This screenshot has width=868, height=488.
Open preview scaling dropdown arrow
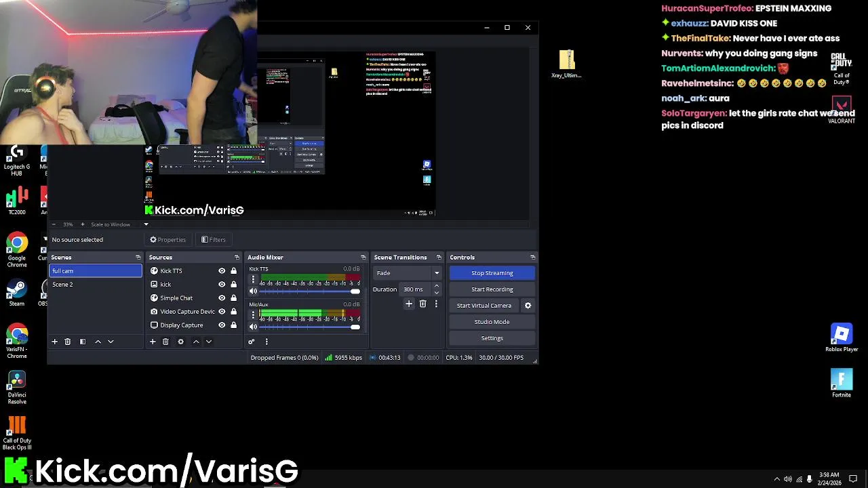(146, 224)
